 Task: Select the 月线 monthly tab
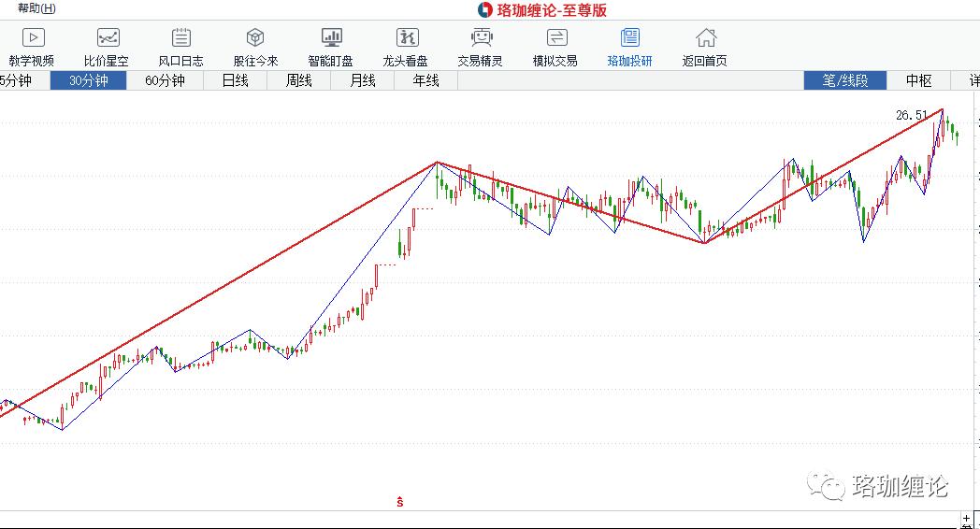tap(362, 80)
